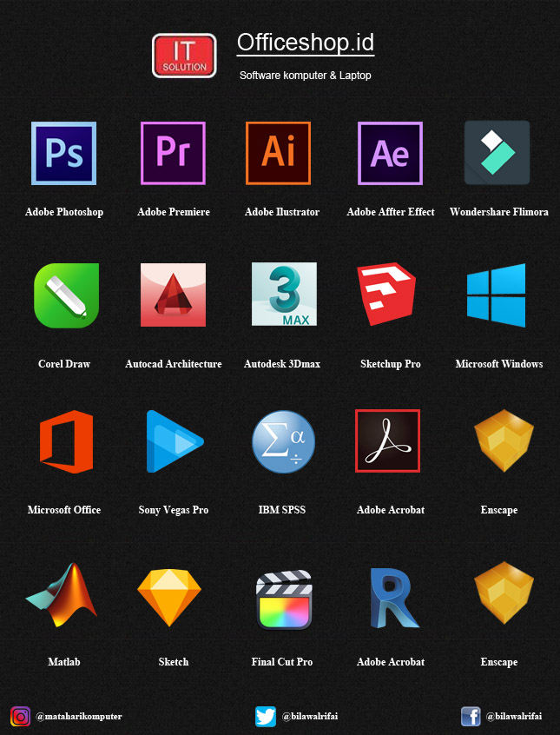The width and height of the screenshot is (560, 735).
Task: Open the Instagram icon
Action: (20, 716)
